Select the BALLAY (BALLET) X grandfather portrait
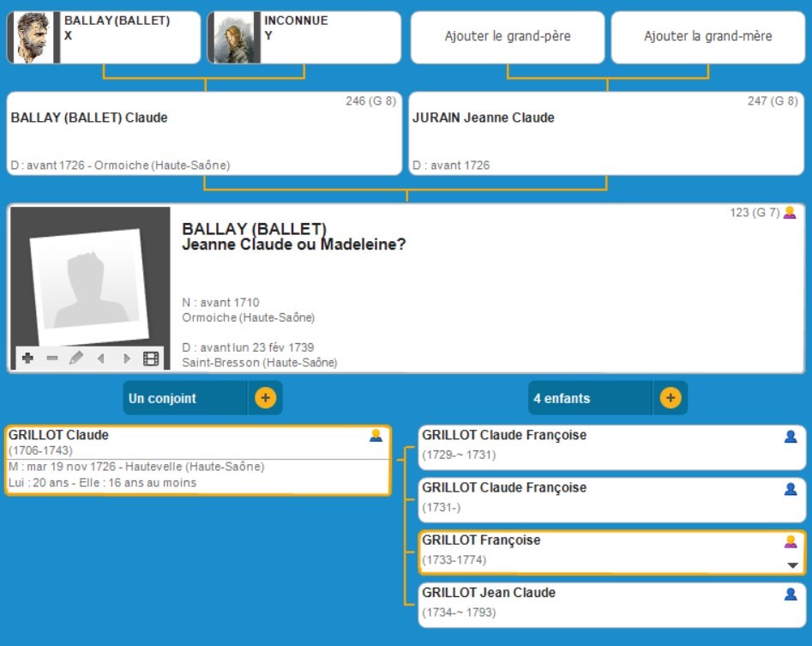The width and height of the screenshot is (812, 646). point(33,38)
